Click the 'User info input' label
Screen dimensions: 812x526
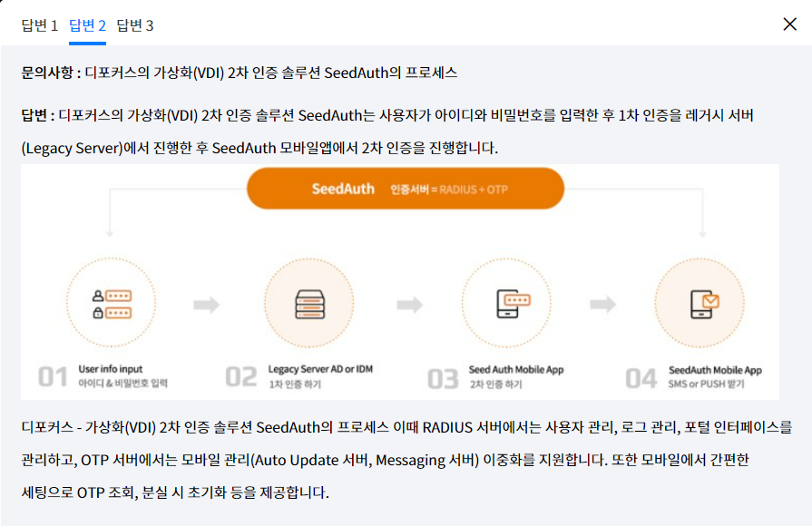click(x=111, y=369)
